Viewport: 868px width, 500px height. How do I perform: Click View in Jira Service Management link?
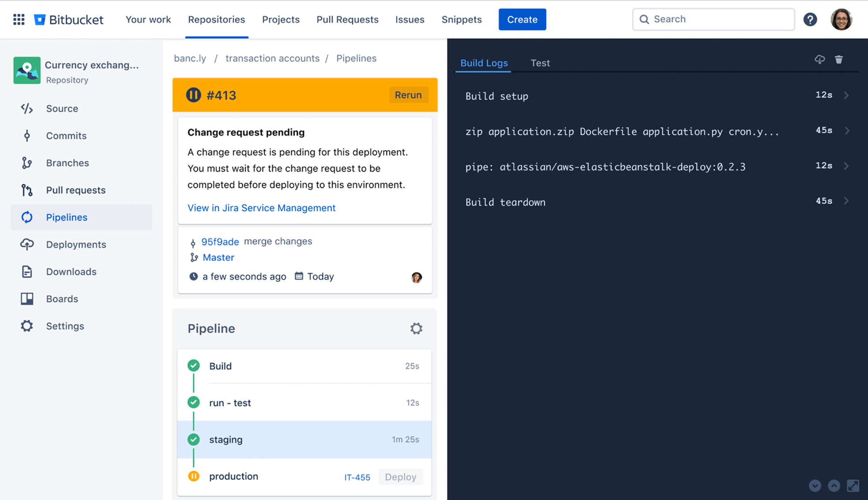click(x=261, y=207)
